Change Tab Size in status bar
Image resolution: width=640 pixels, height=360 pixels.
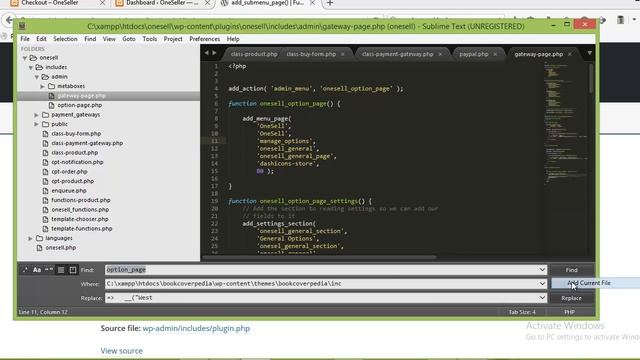click(522, 312)
